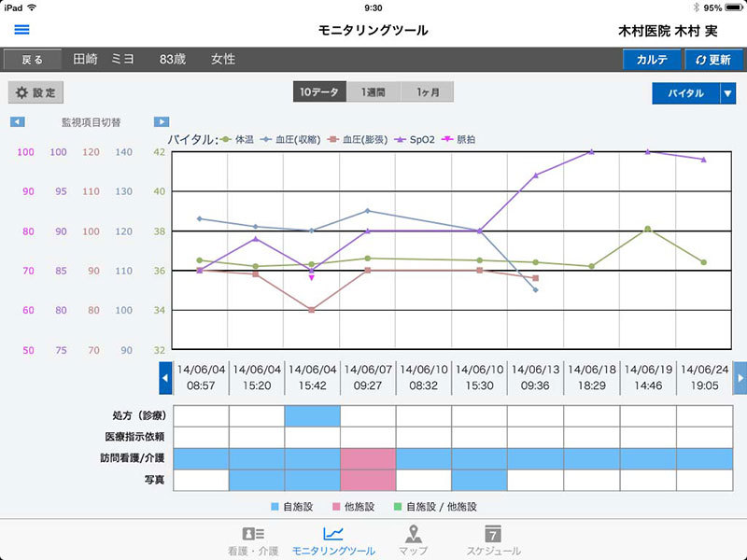
Task: Select the 14/06/24 19:05 date column
Action: [x=705, y=378]
